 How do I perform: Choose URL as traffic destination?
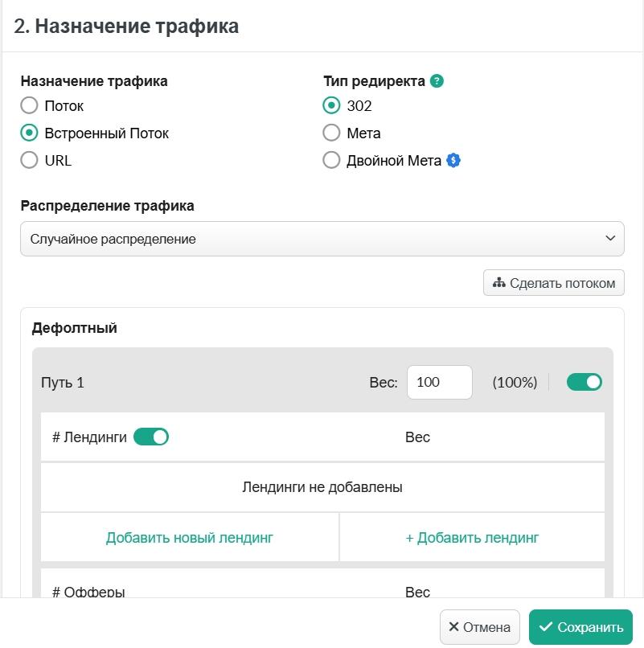click(x=29, y=160)
